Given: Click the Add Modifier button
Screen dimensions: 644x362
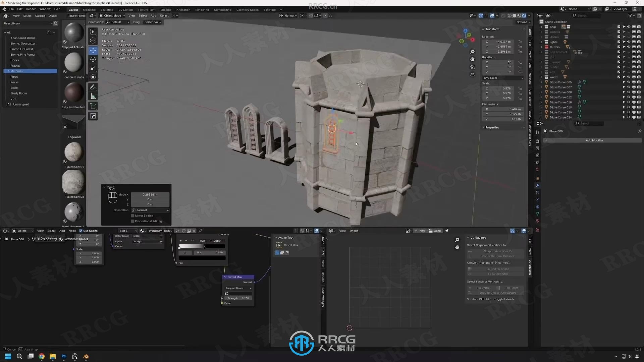Looking at the screenshot, I should 593,140.
